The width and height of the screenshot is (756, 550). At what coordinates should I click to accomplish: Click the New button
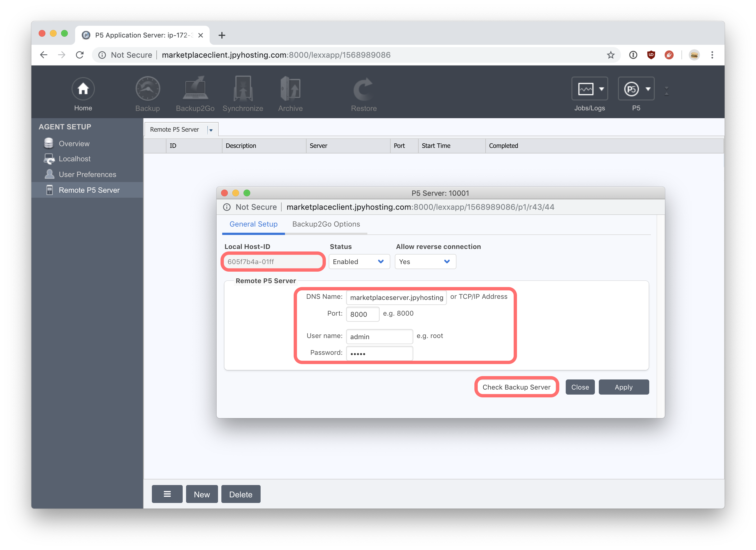tap(202, 494)
